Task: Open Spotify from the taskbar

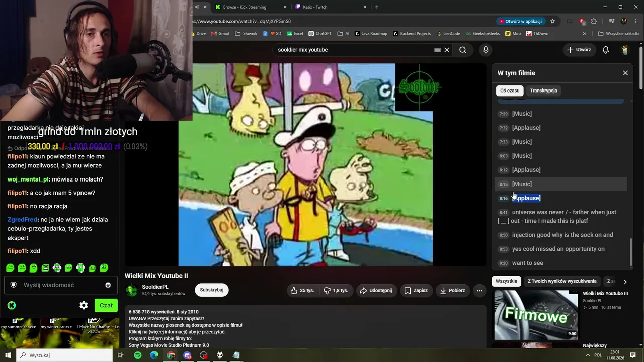Action: pyautogui.click(x=138, y=355)
